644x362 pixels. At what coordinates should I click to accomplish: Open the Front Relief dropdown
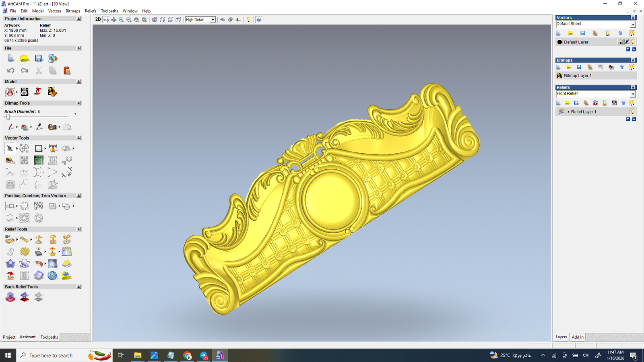pos(633,94)
